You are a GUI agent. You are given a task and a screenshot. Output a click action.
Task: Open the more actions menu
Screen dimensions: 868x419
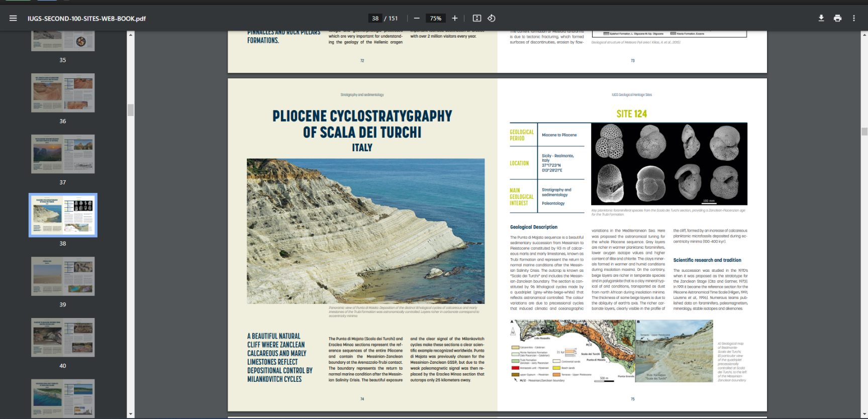[x=854, y=18]
